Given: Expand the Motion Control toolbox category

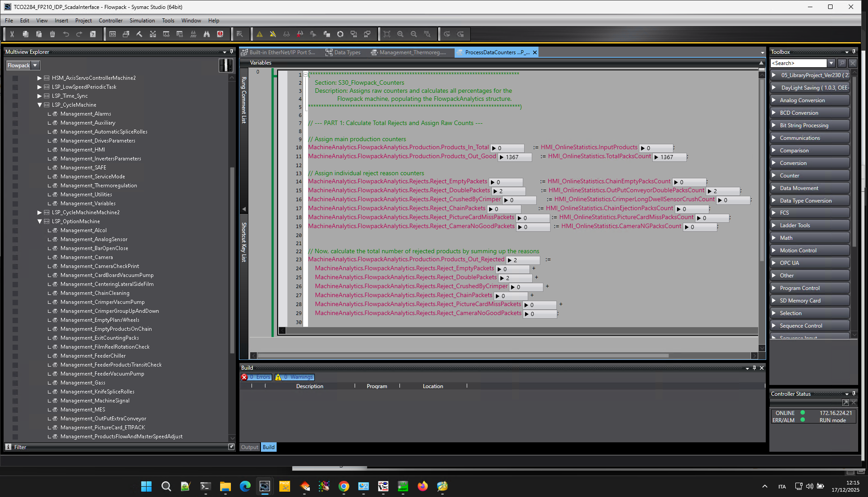Looking at the screenshot, I should coord(798,251).
